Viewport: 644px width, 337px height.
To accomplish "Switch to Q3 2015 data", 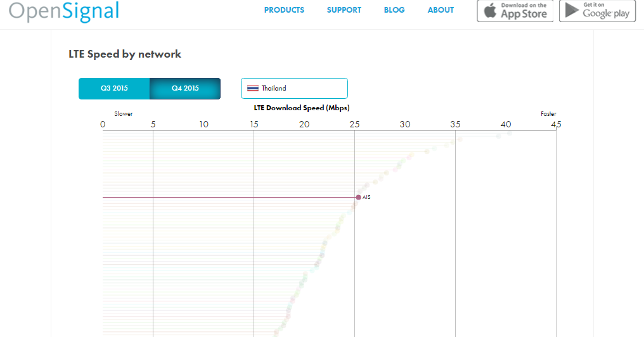I will (x=114, y=88).
